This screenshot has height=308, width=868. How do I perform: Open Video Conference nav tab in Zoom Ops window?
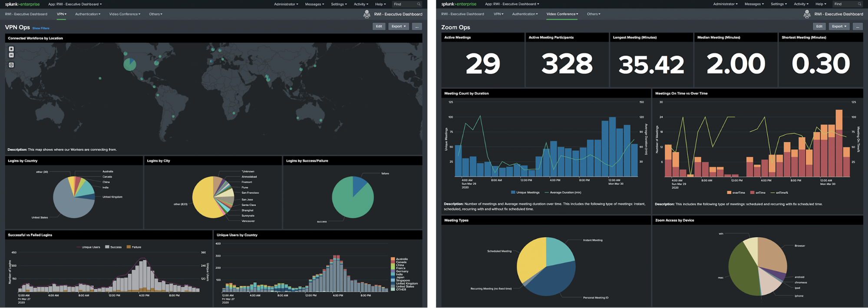[x=562, y=14]
